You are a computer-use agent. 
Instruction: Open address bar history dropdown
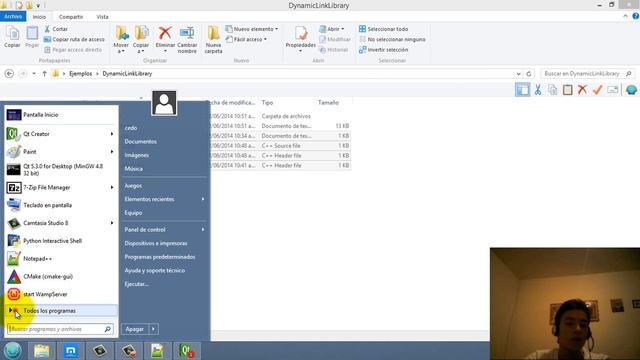click(x=518, y=73)
